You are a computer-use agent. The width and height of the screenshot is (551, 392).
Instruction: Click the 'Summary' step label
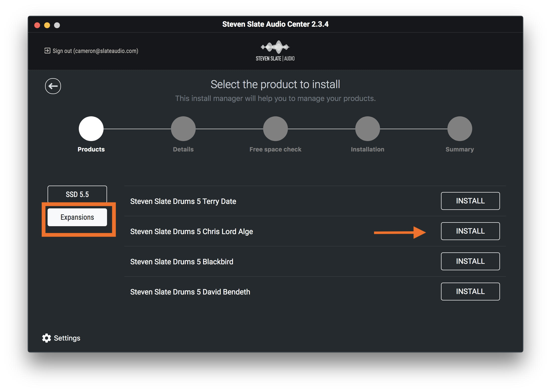point(460,149)
